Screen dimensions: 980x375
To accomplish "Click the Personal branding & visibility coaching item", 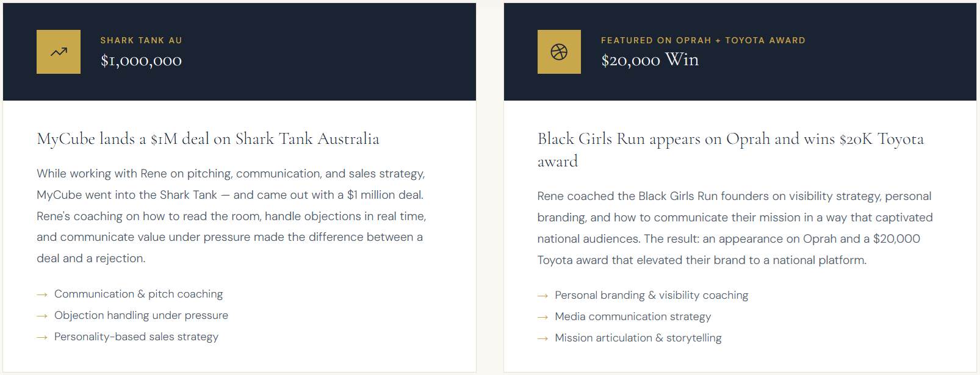I will pos(651,295).
